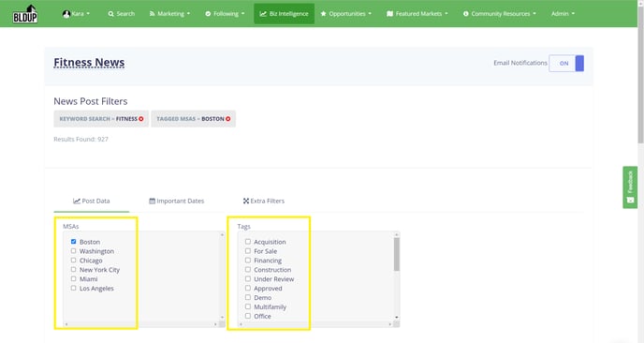Screen dimensions: 644x343
Task: Click the Fitness News title
Action: point(89,63)
